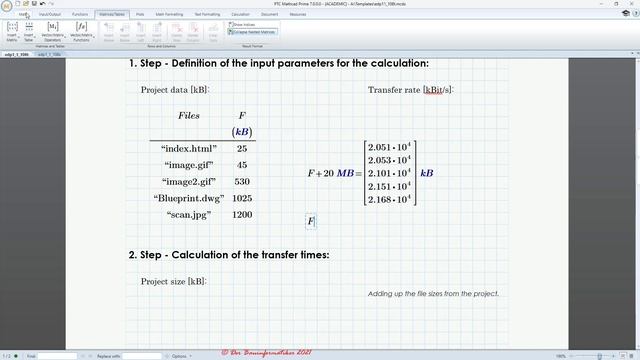This screenshot has height=360, width=640.
Task: Click the "image2.gif" table cell
Action: click(x=189, y=182)
